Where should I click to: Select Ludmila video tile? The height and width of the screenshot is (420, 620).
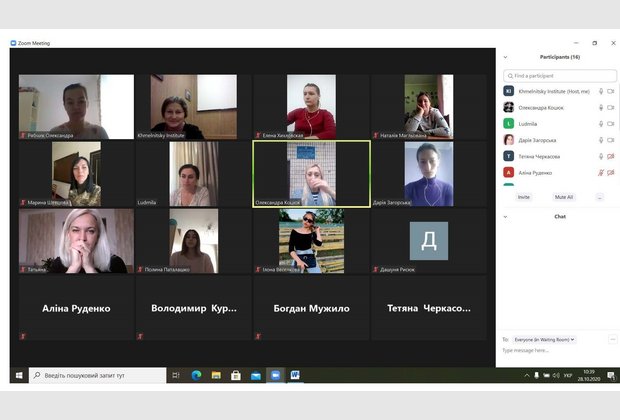[194, 174]
